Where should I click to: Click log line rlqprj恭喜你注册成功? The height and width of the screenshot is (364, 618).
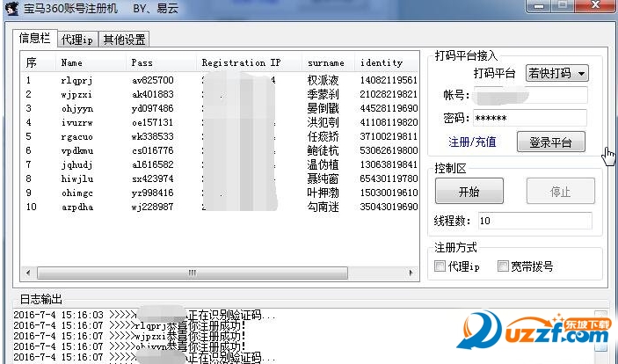pyautogui.click(x=130, y=325)
